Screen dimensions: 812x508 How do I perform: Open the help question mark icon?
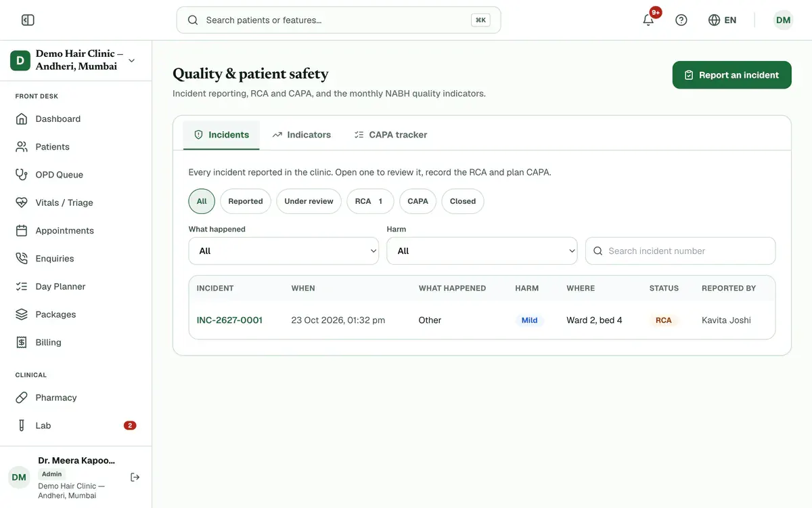tap(681, 20)
